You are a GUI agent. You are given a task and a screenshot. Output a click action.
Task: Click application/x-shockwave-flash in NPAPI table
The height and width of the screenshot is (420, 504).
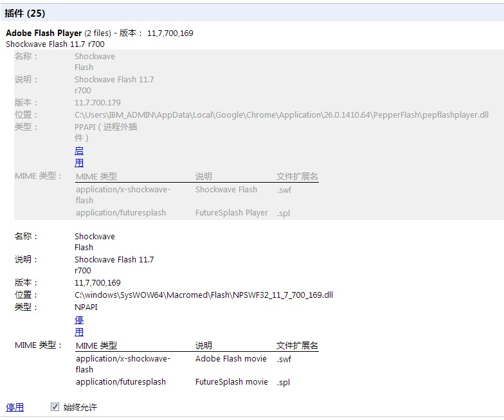coord(123,364)
